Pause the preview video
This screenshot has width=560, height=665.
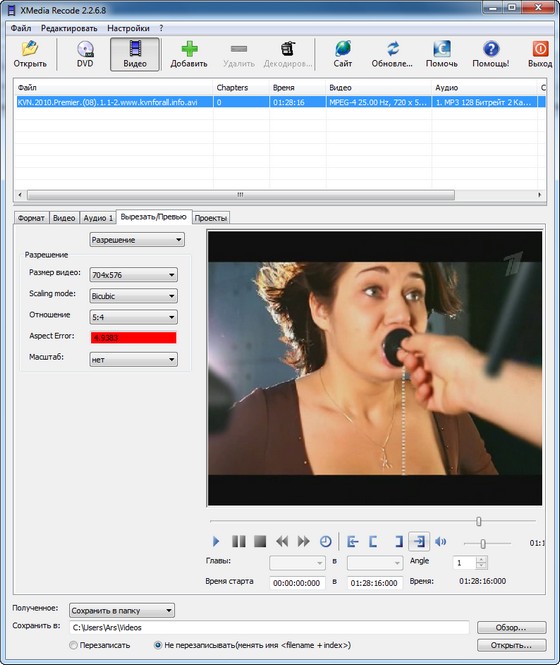tap(238, 541)
